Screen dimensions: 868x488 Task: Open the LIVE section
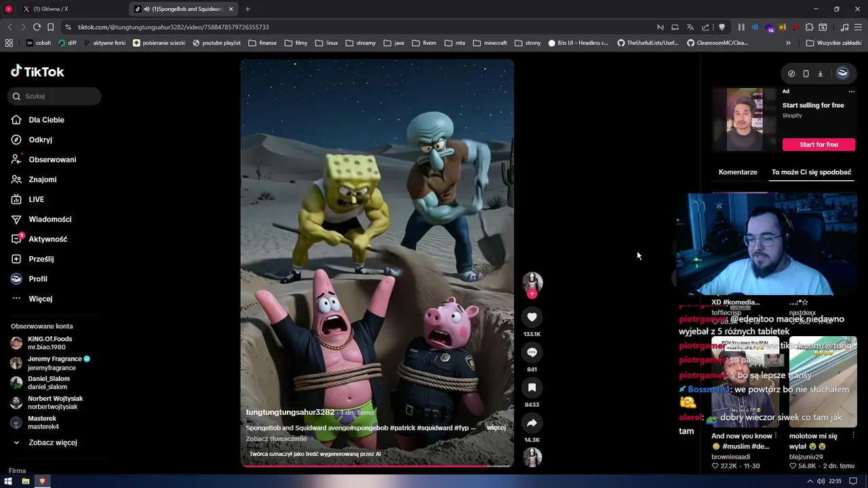click(x=37, y=199)
